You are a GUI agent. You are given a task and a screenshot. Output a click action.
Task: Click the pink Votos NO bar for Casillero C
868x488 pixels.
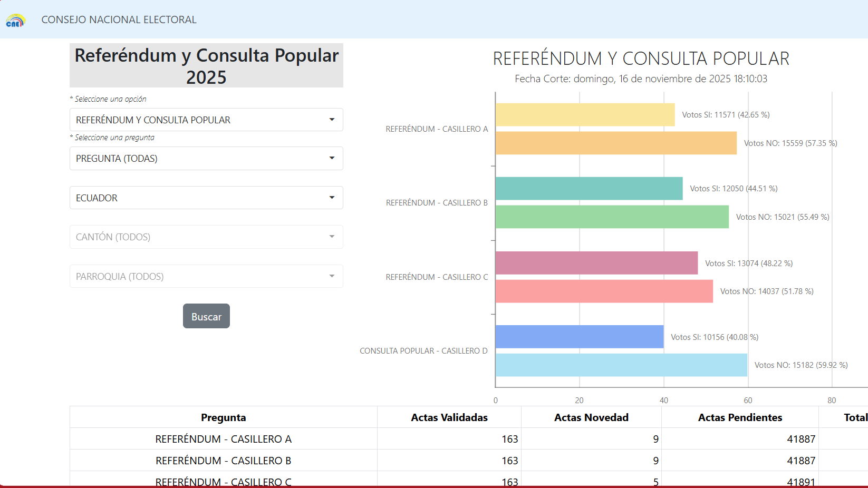(x=604, y=291)
